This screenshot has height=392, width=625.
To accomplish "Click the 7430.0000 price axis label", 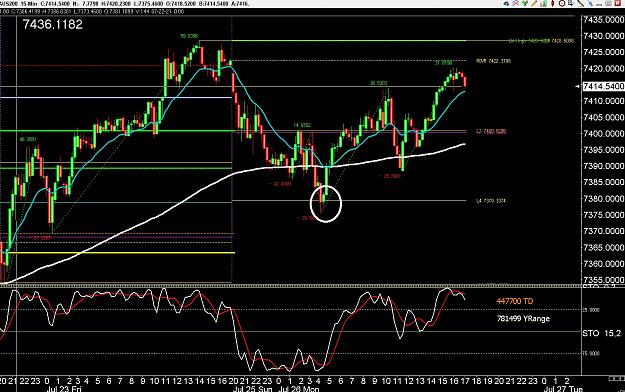I will tap(603, 36).
